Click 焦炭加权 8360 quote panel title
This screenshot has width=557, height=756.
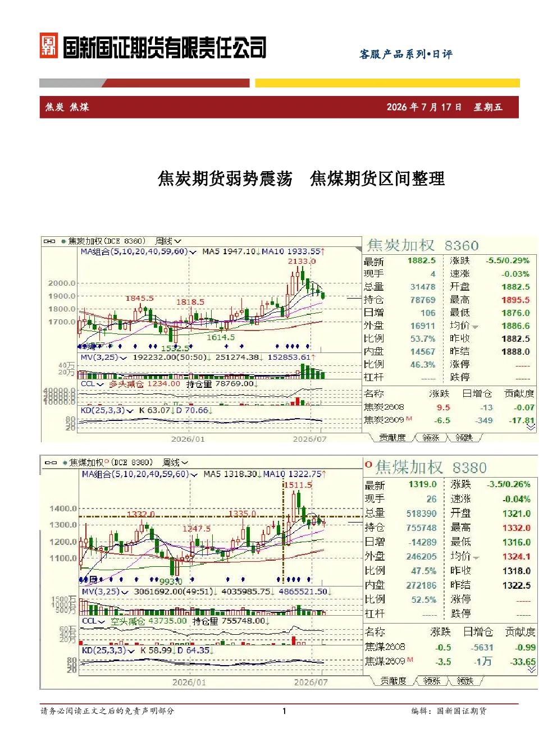(x=423, y=245)
